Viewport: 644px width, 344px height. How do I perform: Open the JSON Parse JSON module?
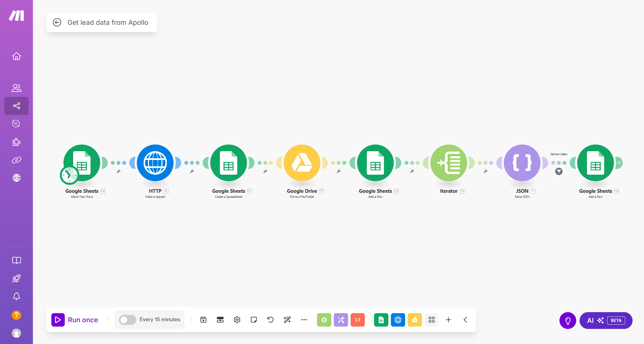point(522,163)
